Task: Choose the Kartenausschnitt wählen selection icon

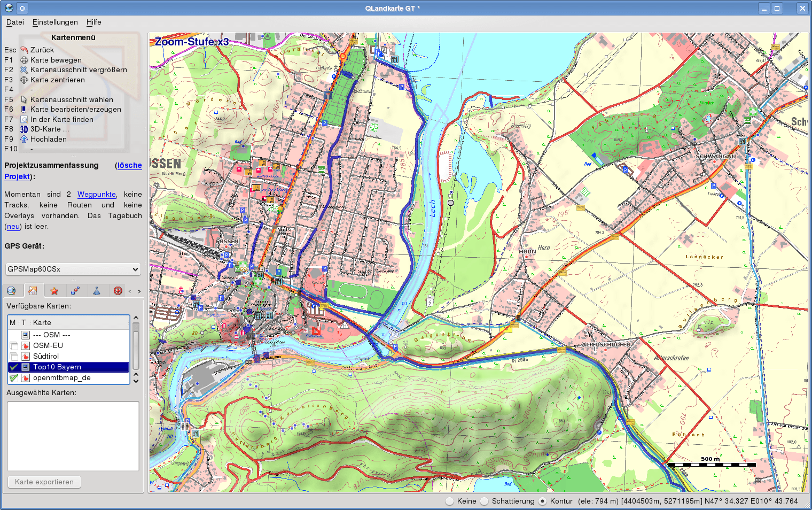Action: click(24, 99)
